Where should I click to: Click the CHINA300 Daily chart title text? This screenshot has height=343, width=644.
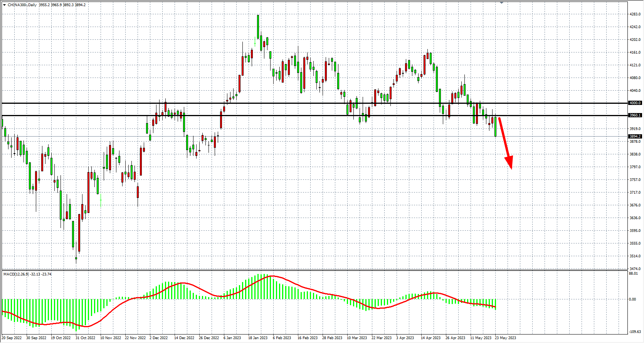tap(22, 5)
